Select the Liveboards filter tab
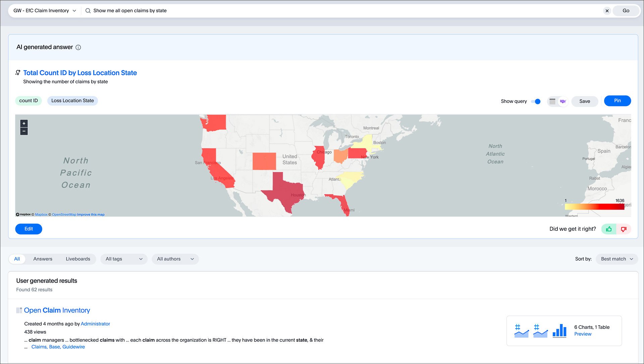This screenshot has width=644, height=364. 77,259
